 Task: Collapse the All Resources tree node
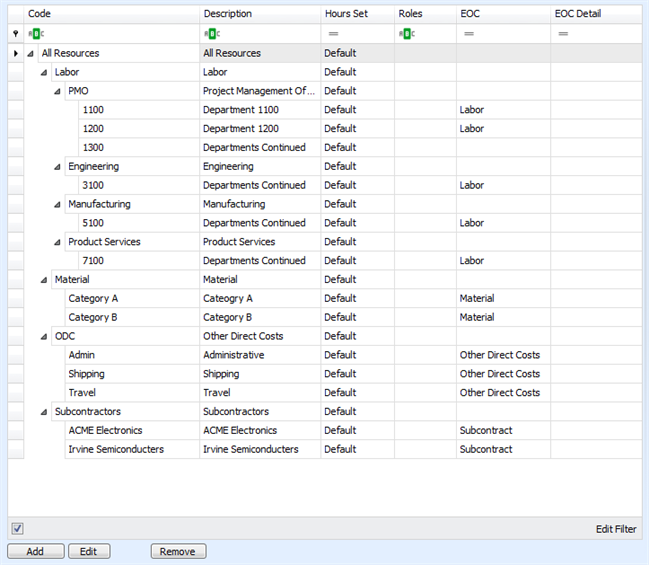coord(32,54)
